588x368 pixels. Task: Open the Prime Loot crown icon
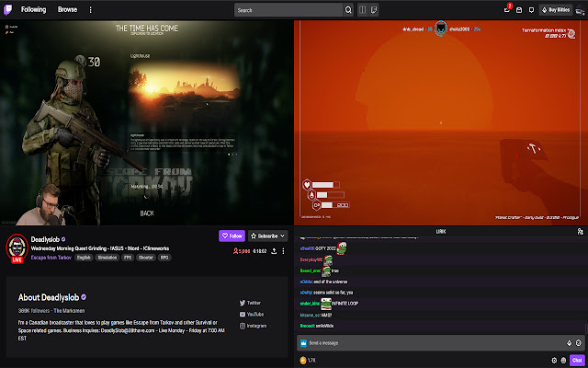[x=519, y=10]
